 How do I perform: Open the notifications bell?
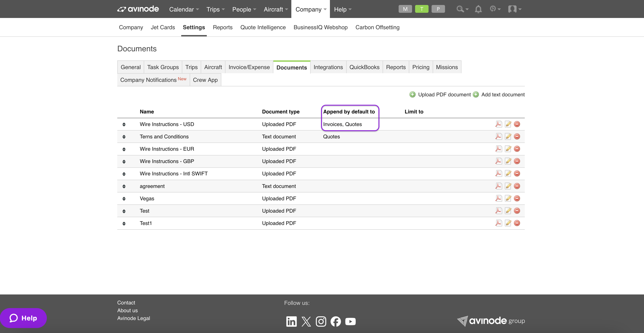point(478,9)
